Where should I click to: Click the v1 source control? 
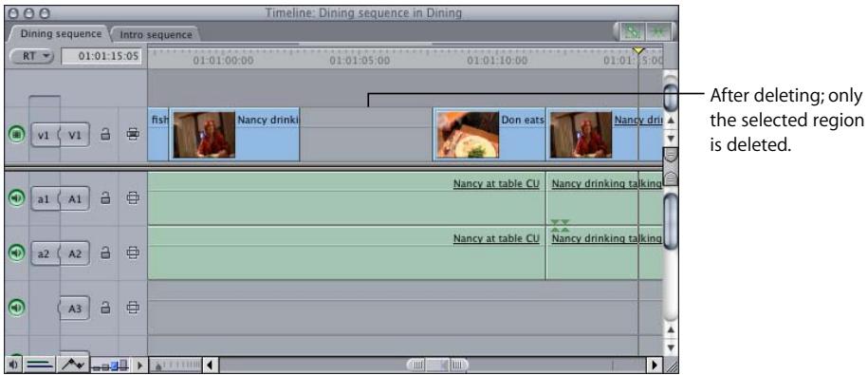point(44,135)
